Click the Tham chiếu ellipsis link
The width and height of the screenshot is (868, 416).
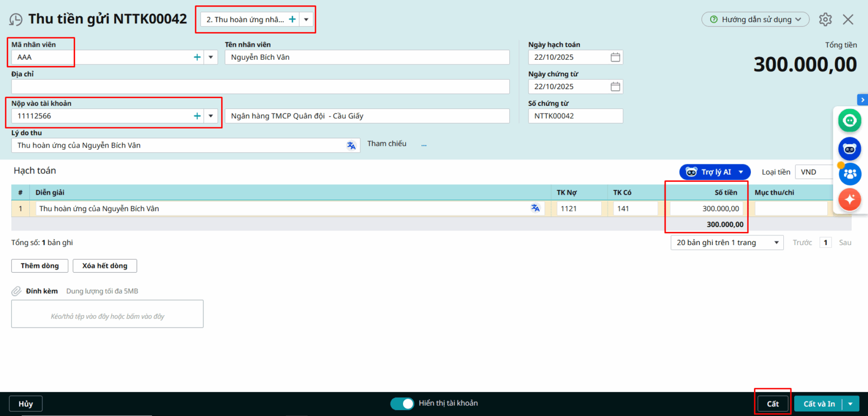pos(424,145)
